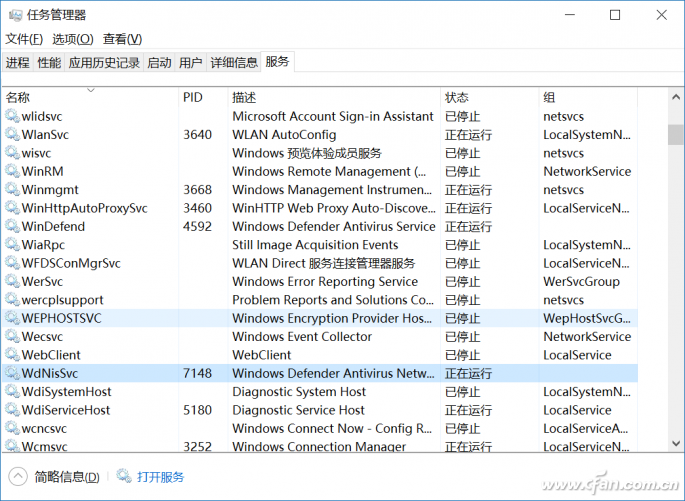Open the 查看(V) menu
685x501 pixels.
122,39
